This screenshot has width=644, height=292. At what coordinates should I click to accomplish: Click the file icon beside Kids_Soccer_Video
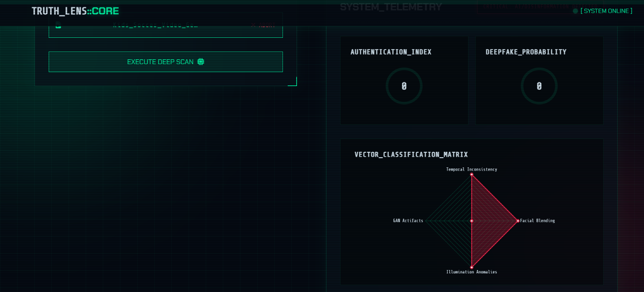click(x=58, y=25)
